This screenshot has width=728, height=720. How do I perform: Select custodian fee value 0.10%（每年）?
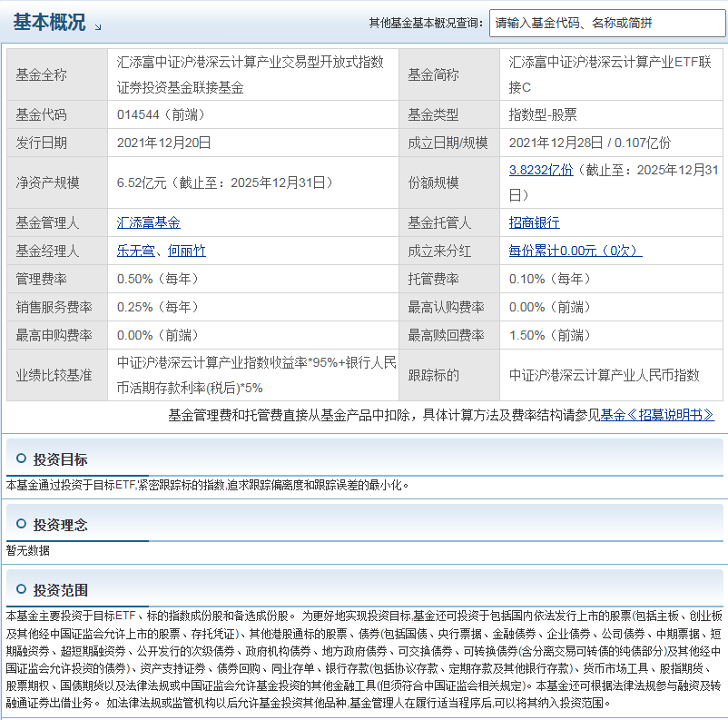[x=550, y=279]
